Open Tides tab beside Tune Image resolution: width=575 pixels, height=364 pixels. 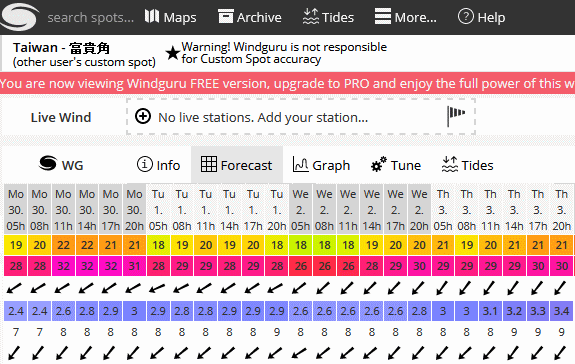click(468, 165)
